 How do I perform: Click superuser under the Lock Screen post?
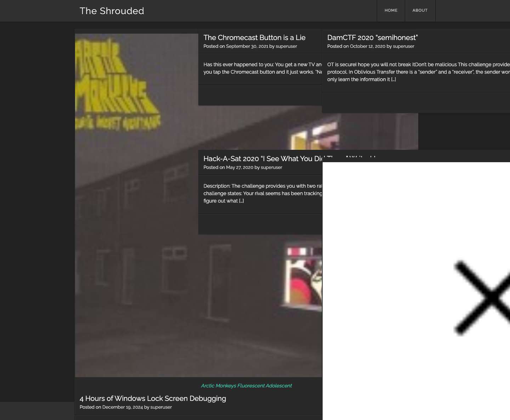(x=161, y=407)
